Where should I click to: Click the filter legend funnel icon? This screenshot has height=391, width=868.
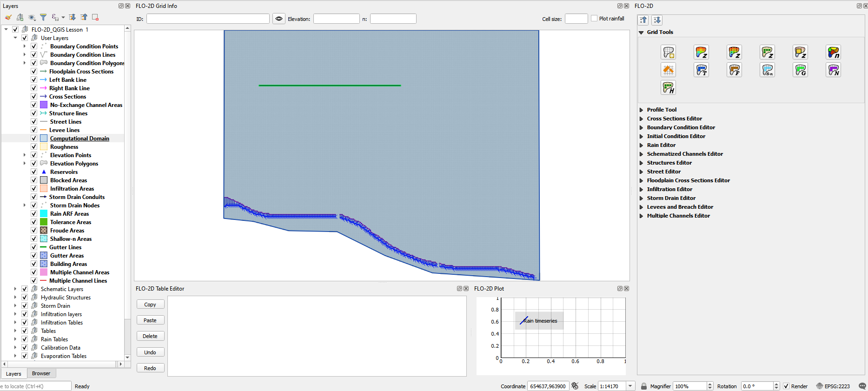click(x=43, y=17)
